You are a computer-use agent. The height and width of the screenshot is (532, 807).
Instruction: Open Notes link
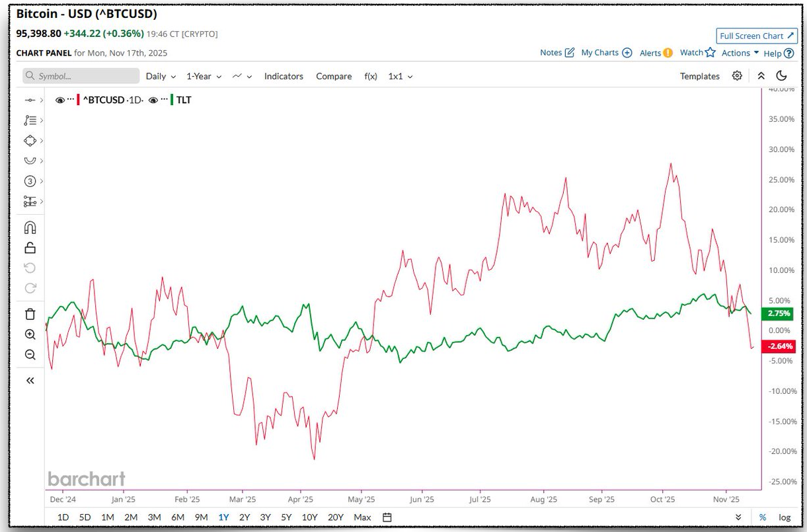(x=557, y=52)
